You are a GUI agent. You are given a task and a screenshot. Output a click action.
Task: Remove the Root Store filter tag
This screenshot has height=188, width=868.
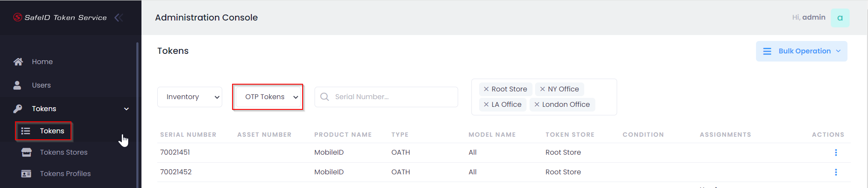(x=486, y=89)
